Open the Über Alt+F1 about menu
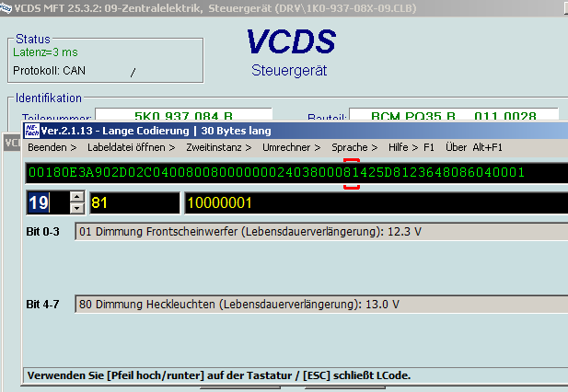The width and height of the screenshot is (568, 392). click(474, 147)
